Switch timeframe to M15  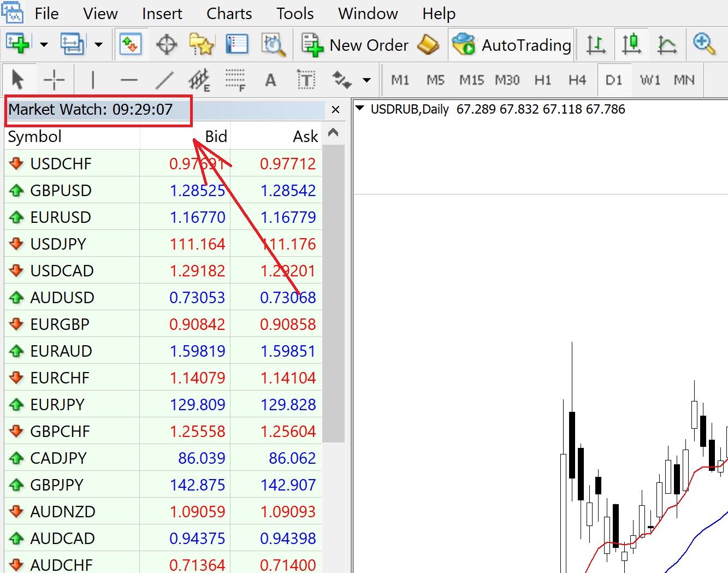[471, 80]
